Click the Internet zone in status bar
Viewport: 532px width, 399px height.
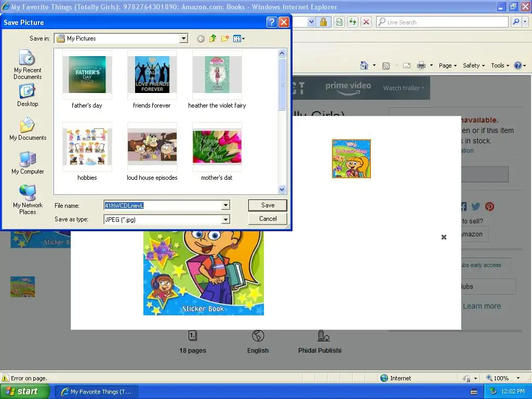tap(396, 378)
